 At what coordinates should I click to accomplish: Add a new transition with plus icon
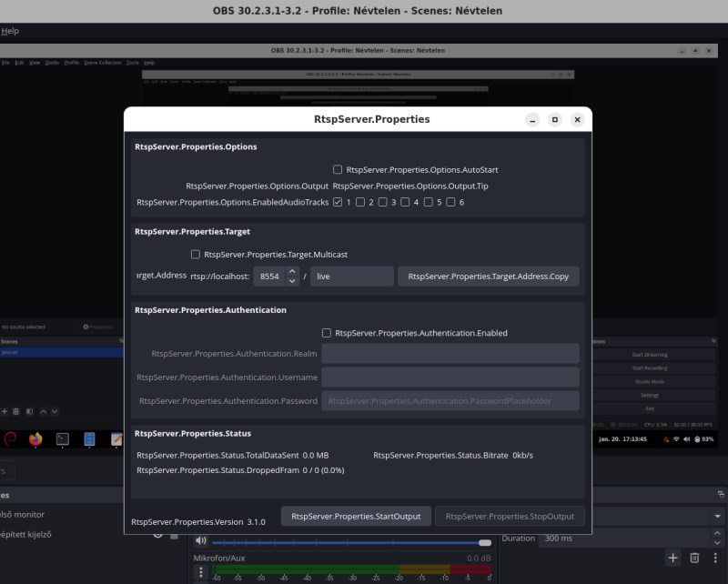[x=672, y=558]
